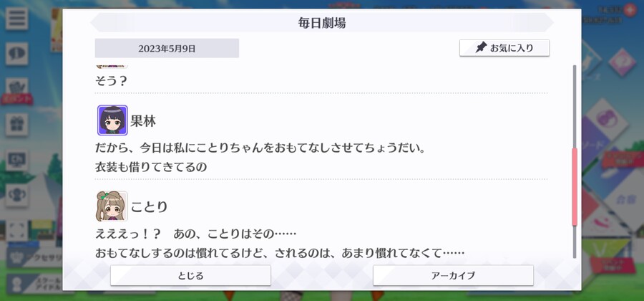644x301 pixels.
Task: Tap the pink diamond tile near top right
Action: [623, 62]
